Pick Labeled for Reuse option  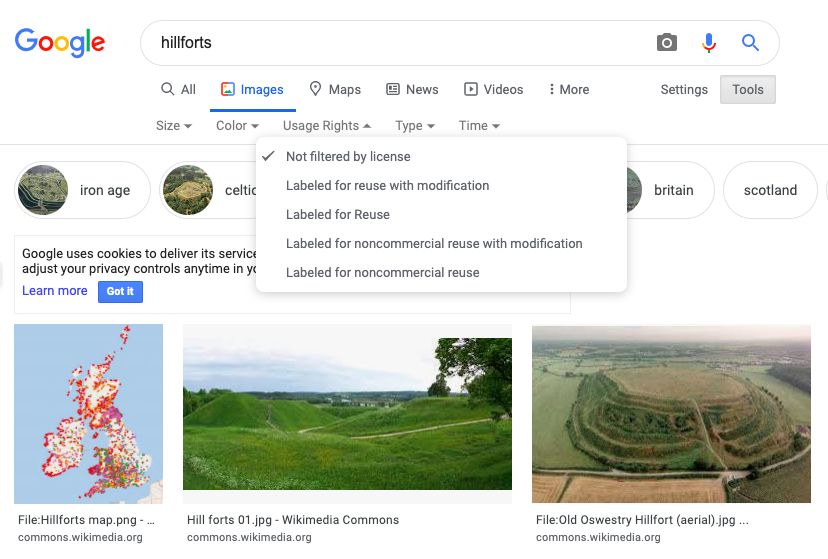[337, 215]
